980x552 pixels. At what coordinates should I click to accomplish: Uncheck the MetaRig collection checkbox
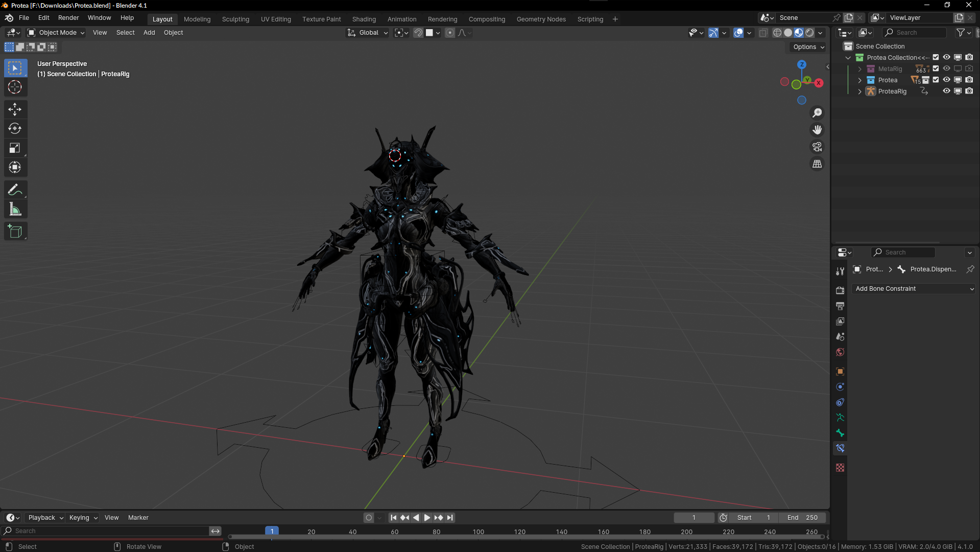936,68
